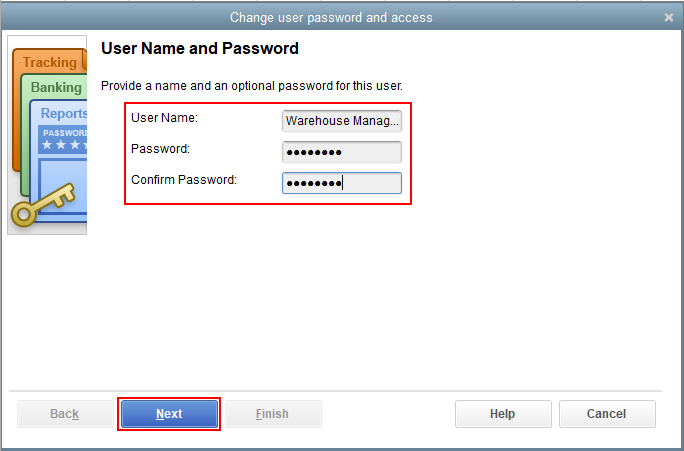Screen dimensions: 684x451
Task: Click the "Confirm Password:" field label
Action: point(184,180)
